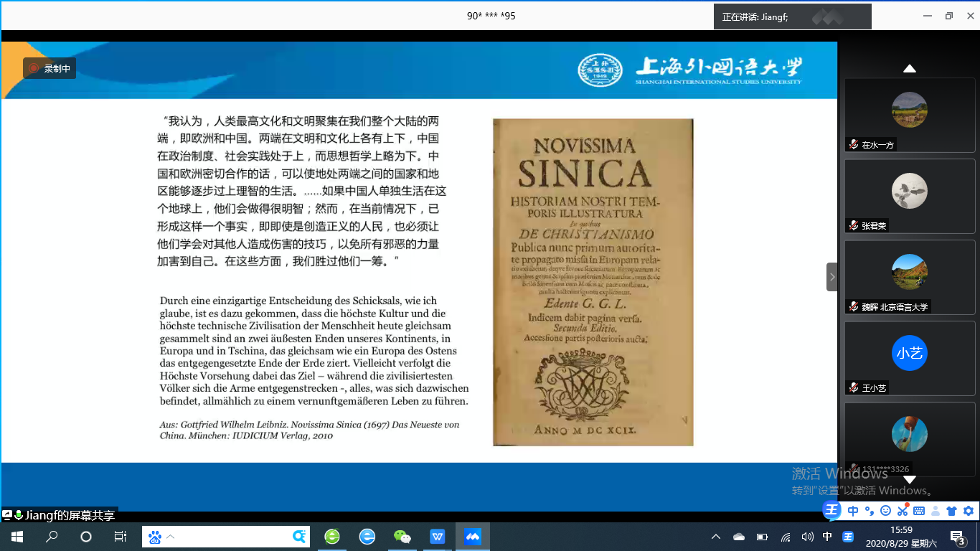Open the 360 browser taskbar icon

pyautogui.click(x=332, y=537)
